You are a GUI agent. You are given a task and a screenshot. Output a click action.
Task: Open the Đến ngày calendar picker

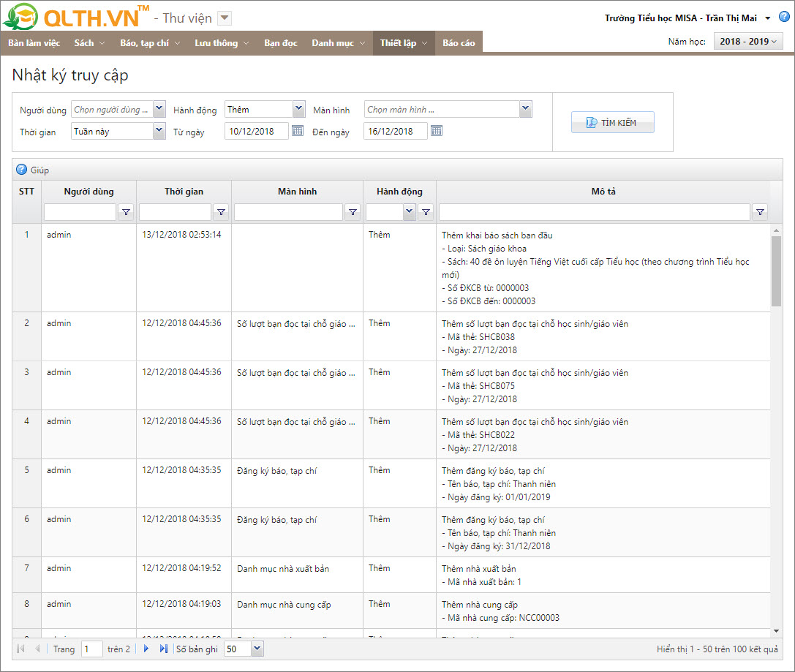[x=436, y=131]
